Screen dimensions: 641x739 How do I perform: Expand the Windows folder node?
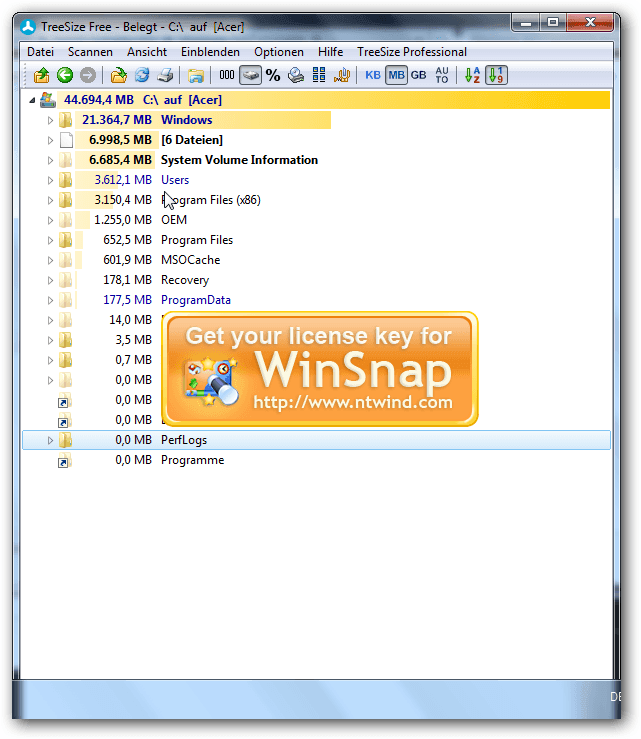coord(50,121)
